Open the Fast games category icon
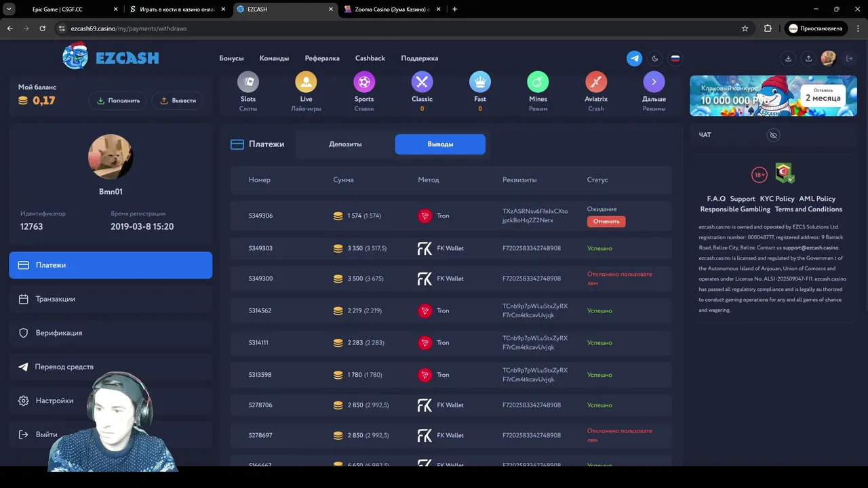The width and height of the screenshot is (868, 488). coord(480,82)
